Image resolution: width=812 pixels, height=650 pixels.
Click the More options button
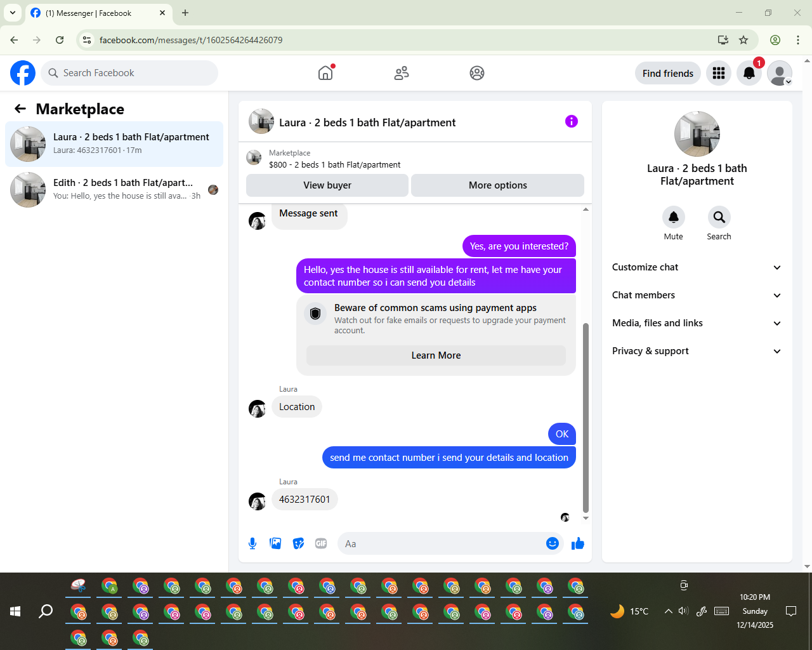(x=498, y=185)
